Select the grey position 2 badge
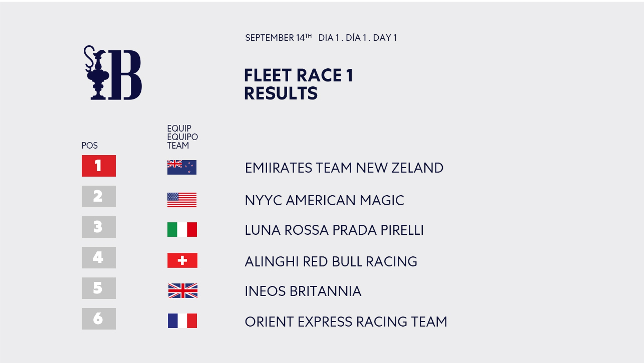Viewport: 644px width, 363px height. 99,196
